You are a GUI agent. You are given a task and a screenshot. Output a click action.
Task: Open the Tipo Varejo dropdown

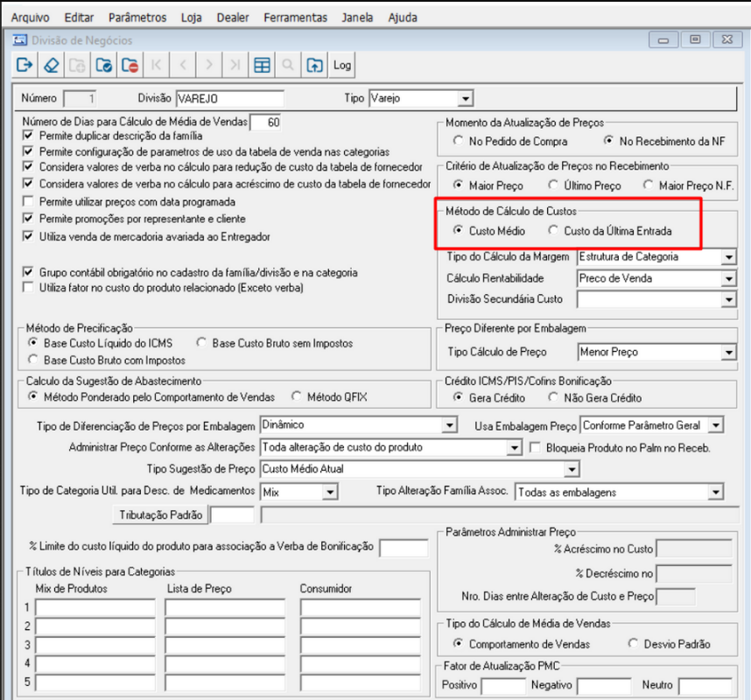pos(465,99)
